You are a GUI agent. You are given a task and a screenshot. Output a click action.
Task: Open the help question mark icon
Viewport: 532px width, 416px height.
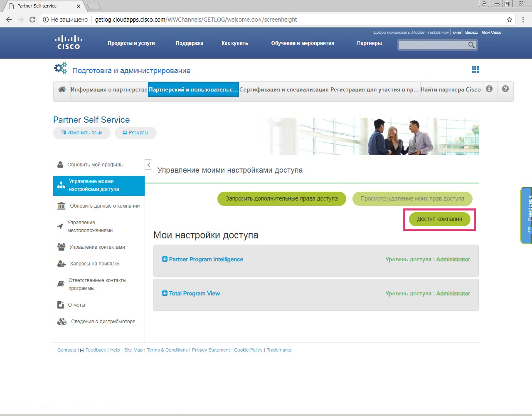(x=505, y=89)
